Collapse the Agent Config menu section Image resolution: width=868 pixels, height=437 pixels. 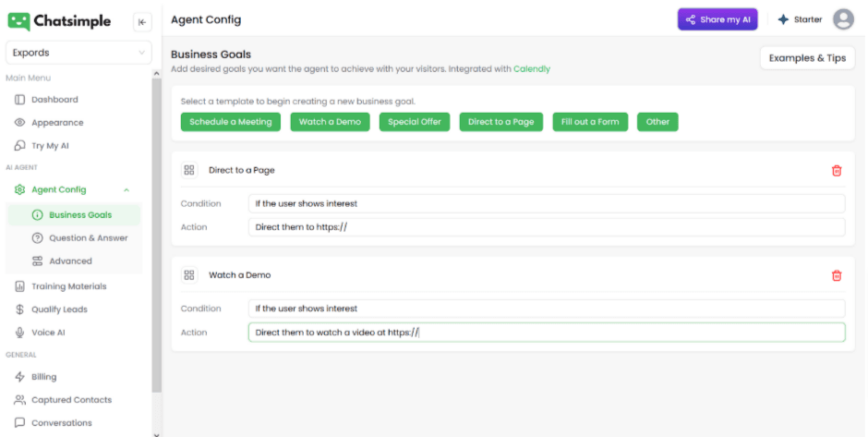[127, 190]
